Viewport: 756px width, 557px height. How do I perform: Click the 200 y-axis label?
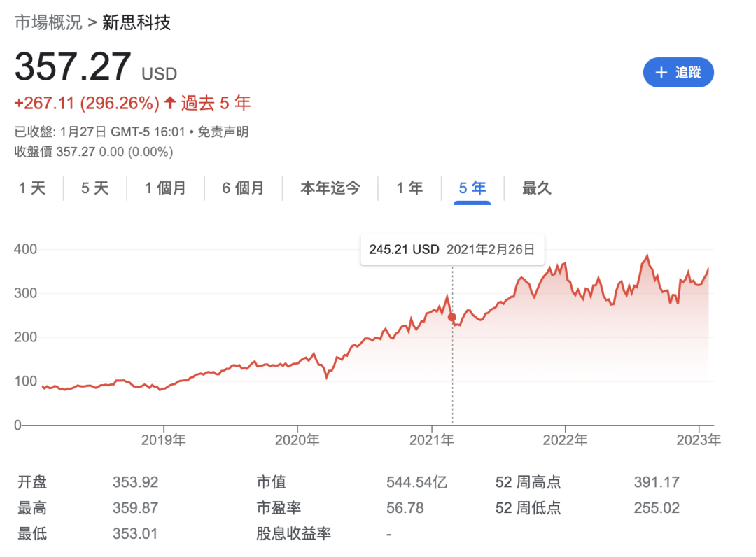pos(26,337)
